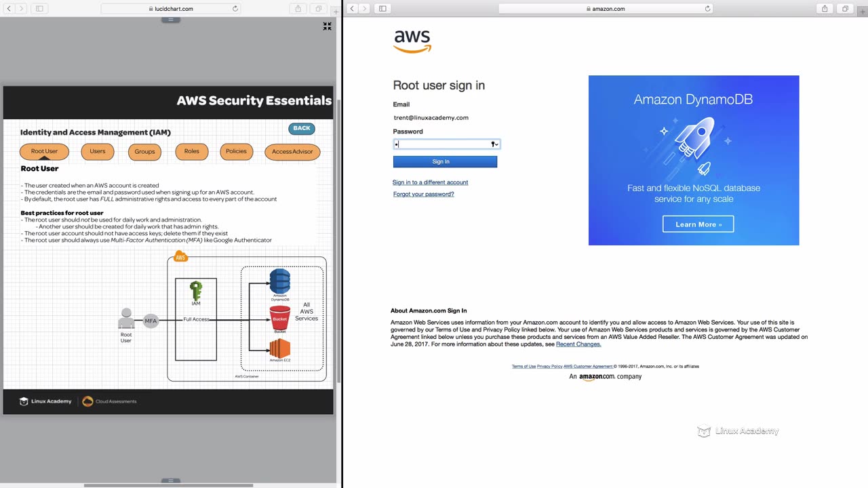Screen dimensions: 868x488
Task: Click the Amazon DynamoDB icon in diagram
Action: click(279, 281)
